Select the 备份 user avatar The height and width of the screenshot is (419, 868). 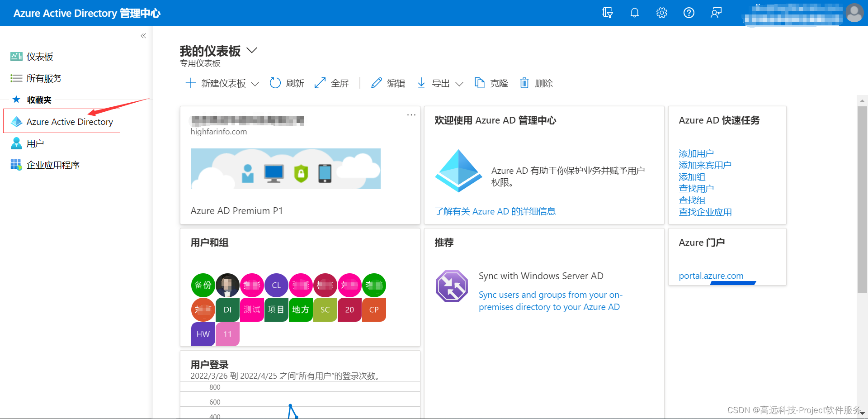[203, 285]
